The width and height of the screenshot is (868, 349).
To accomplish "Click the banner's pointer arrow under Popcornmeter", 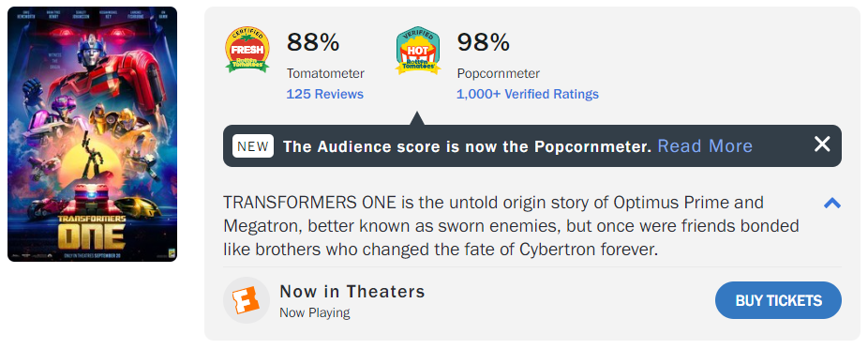I will click(x=417, y=118).
